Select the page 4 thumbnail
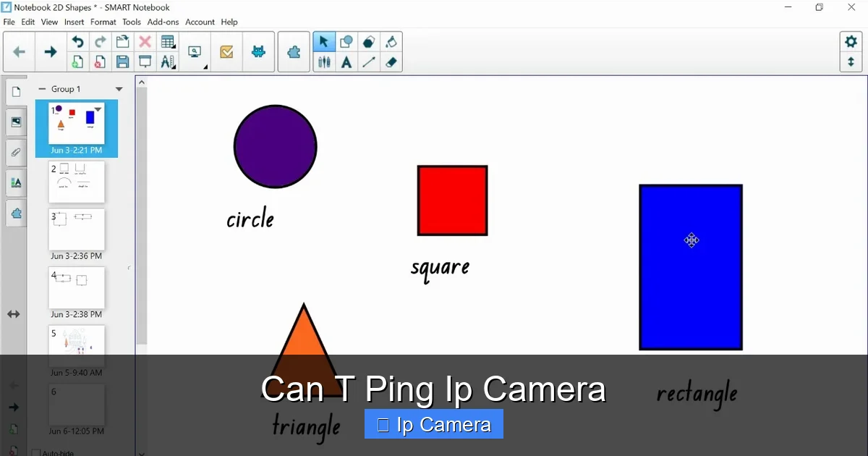This screenshot has height=456, width=868. point(77,288)
